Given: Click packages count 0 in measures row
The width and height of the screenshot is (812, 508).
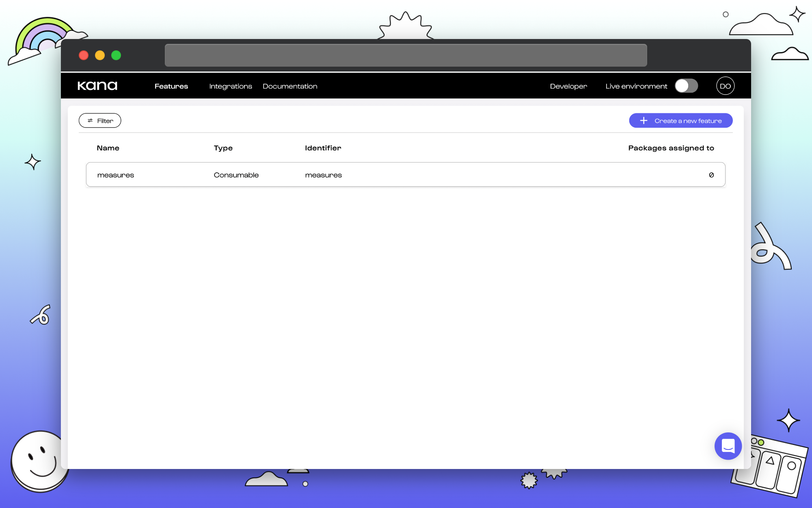Looking at the screenshot, I should (x=711, y=175).
